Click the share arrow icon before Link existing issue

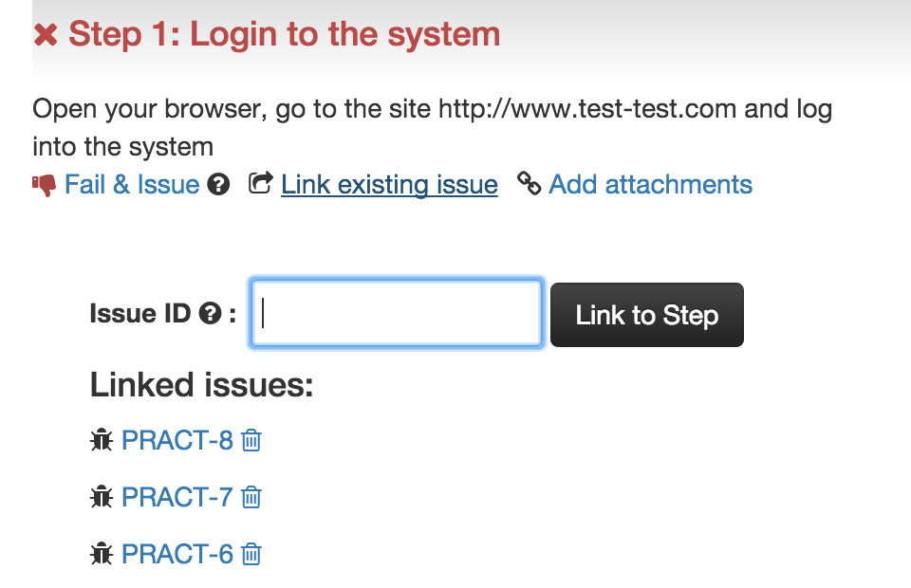click(260, 183)
